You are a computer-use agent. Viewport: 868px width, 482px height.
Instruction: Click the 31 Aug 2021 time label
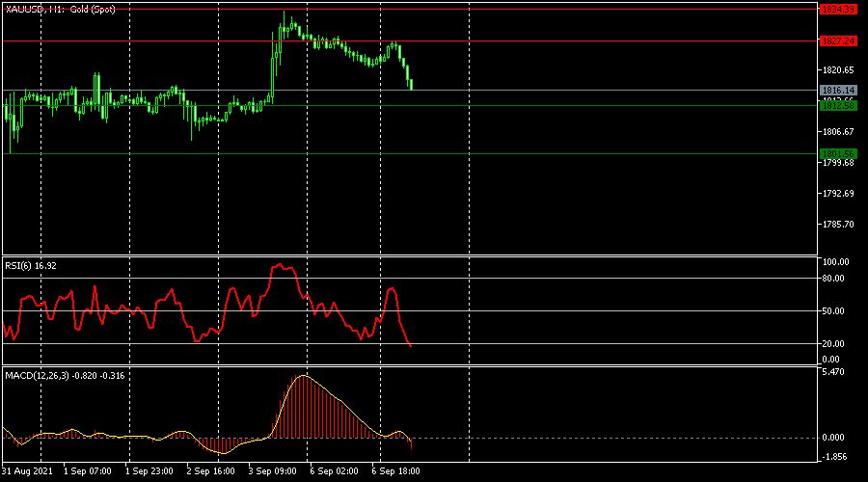[x=27, y=471]
